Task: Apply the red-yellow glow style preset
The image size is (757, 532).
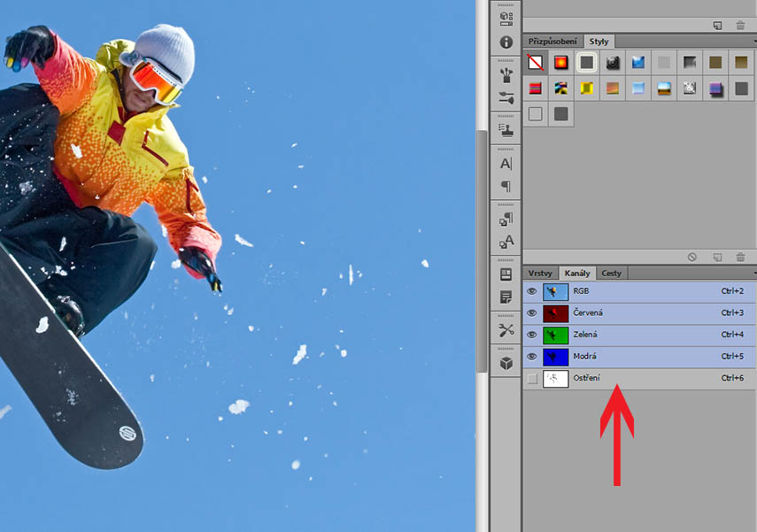Action: (561, 62)
